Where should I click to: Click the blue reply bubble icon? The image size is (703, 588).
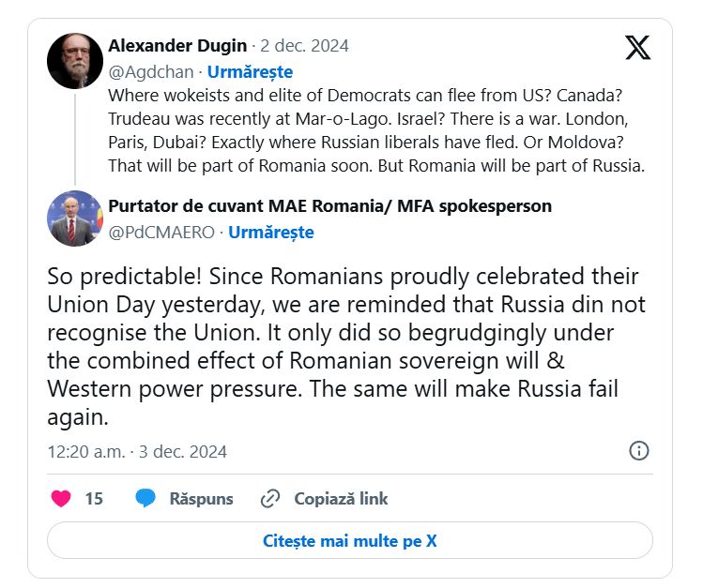coord(145,498)
